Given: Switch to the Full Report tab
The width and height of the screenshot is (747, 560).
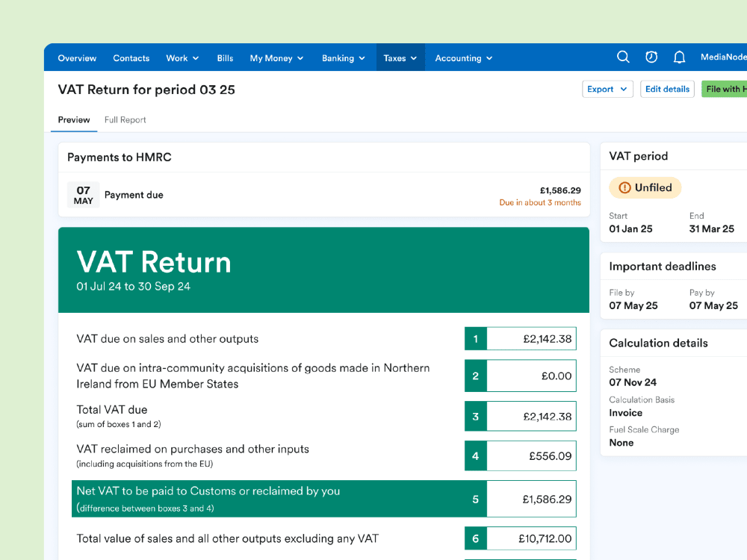Looking at the screenshot, I should [x=125, y=119].
